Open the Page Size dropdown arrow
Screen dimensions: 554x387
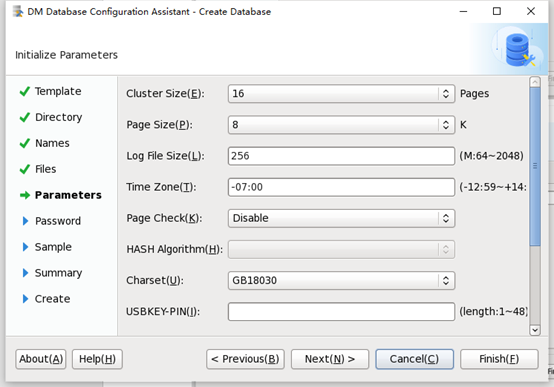pos(446,125)
